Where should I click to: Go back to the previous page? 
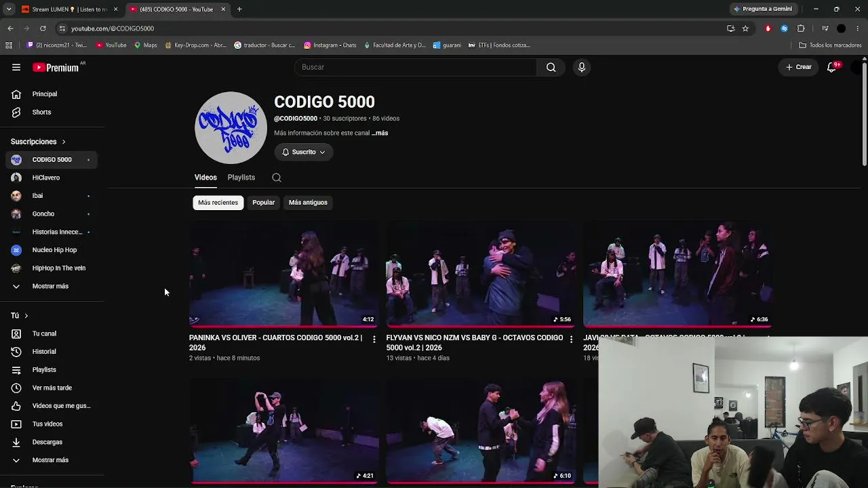pos(10,28)
